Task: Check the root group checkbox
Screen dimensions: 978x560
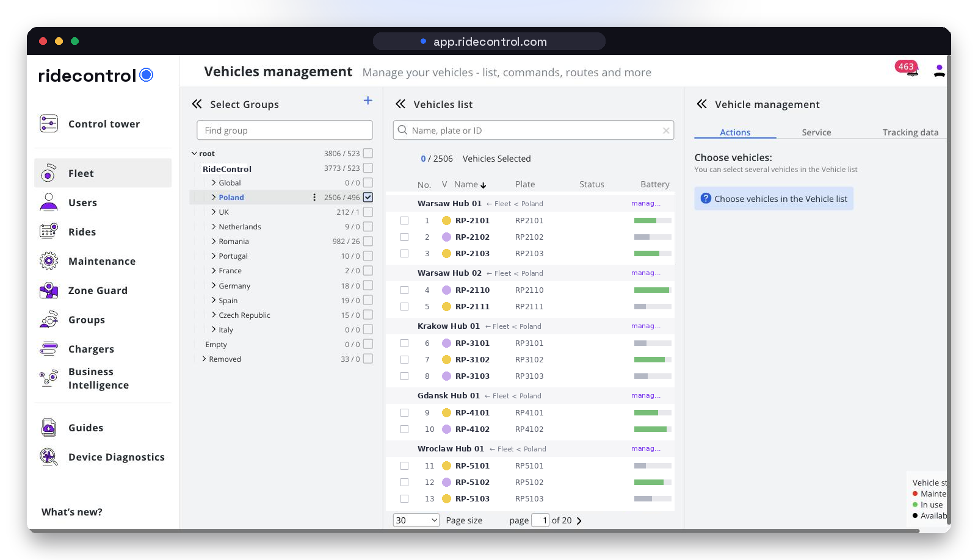Action: 368,153
